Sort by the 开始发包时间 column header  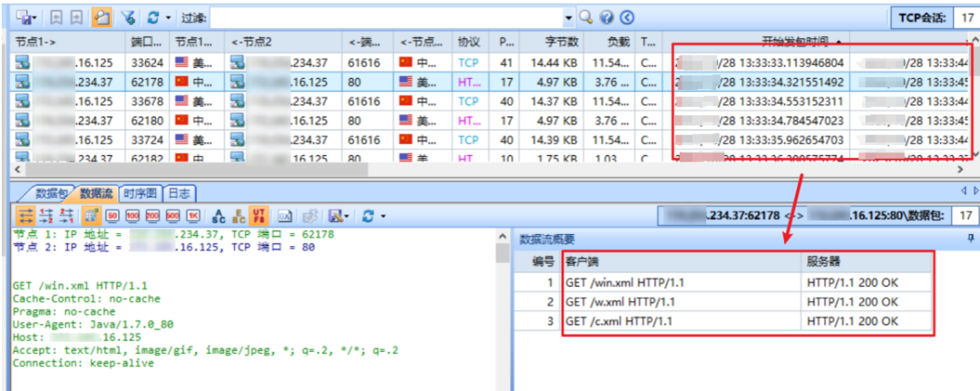point(756,42)
